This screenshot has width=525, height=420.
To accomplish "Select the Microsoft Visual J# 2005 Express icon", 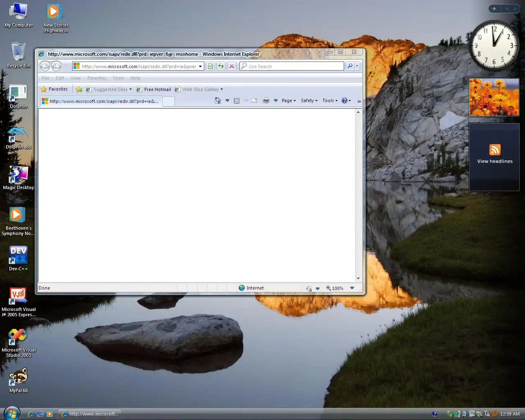I will click(x=18, y=302).
